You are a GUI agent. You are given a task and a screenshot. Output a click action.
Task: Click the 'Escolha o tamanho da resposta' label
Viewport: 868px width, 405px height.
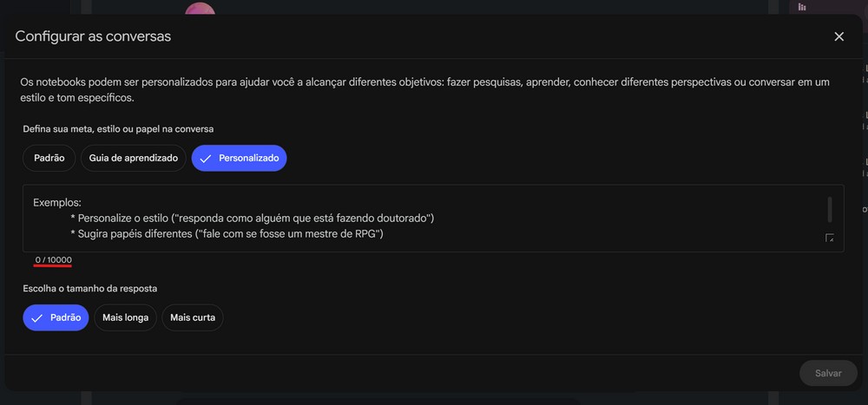90,288
